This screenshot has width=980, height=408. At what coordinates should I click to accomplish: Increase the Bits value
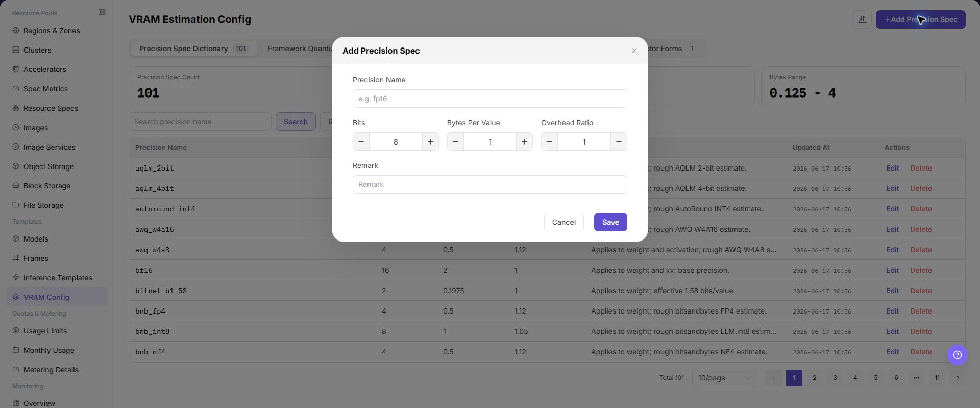point(430,142)
